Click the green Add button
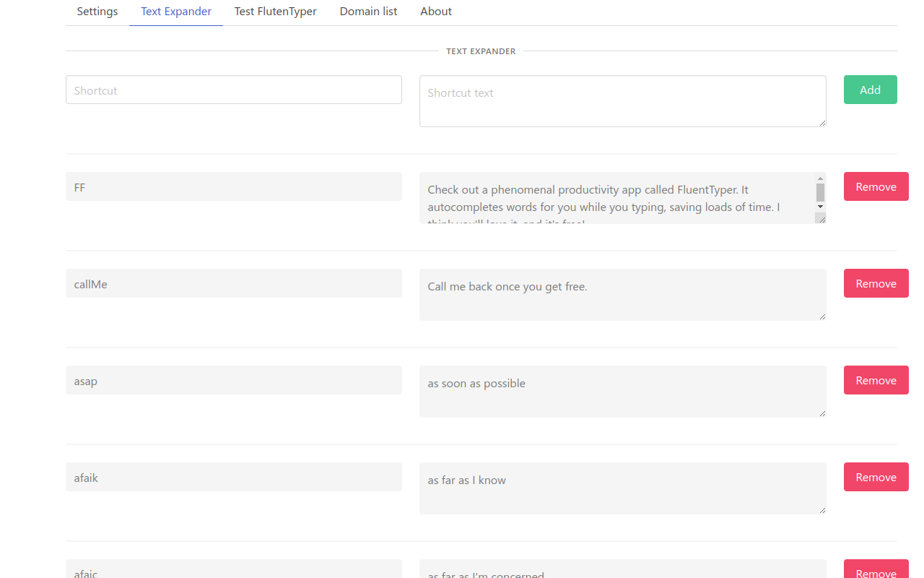The width and height of the screenshot is (924, 578). pyautogui.click(x=870, y=89)
